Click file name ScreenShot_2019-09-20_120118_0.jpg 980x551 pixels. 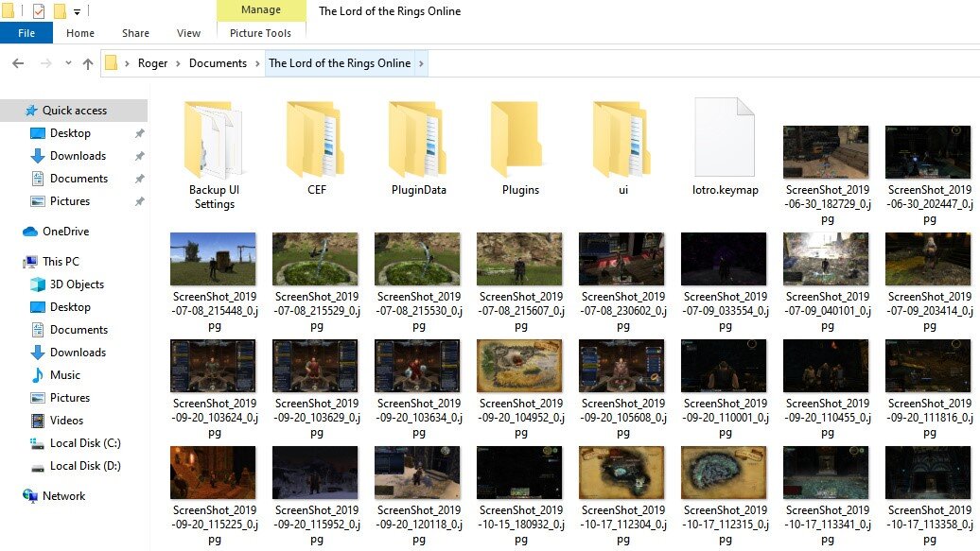419,525
